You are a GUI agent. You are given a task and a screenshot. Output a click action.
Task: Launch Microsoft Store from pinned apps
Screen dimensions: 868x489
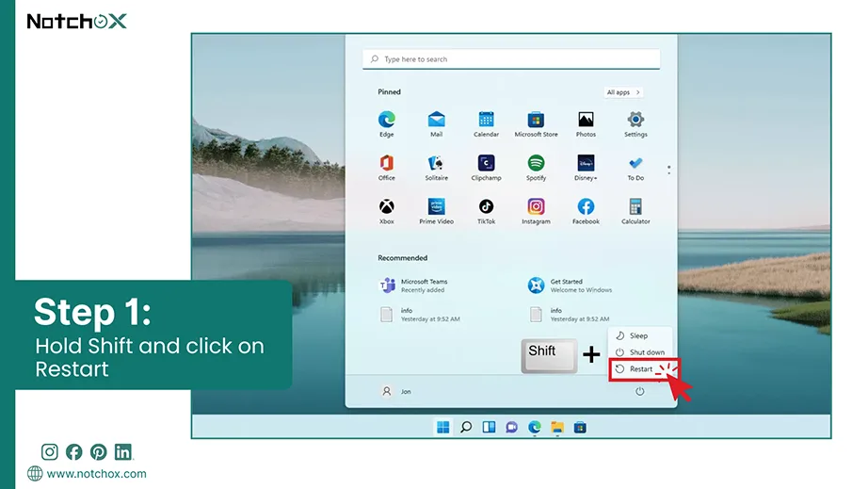536,123
